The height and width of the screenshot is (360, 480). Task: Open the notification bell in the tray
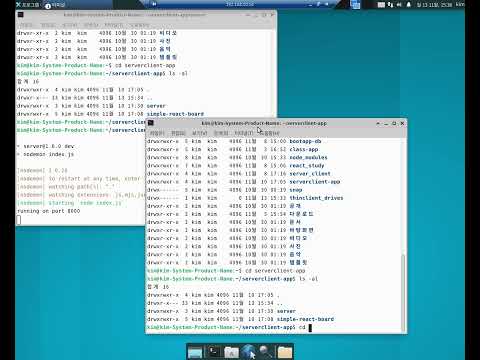pos(408,5)
